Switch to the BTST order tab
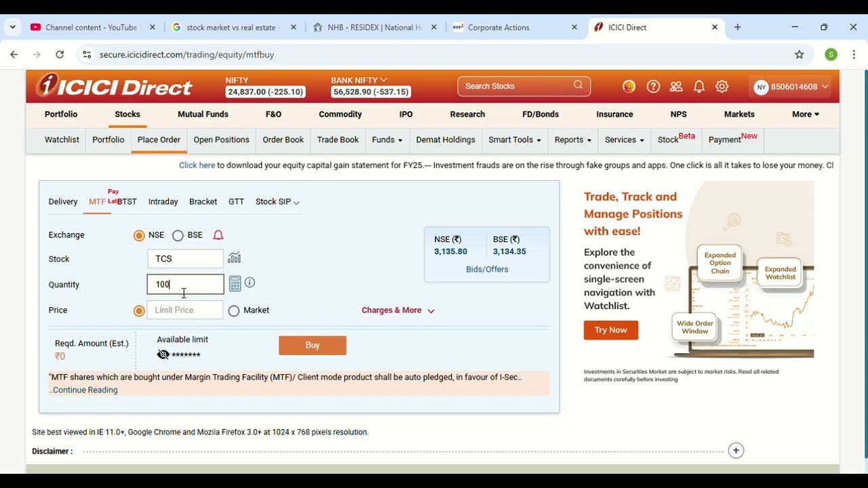The height and width of the screenshot is (488, 868). (x=127, y=202)
